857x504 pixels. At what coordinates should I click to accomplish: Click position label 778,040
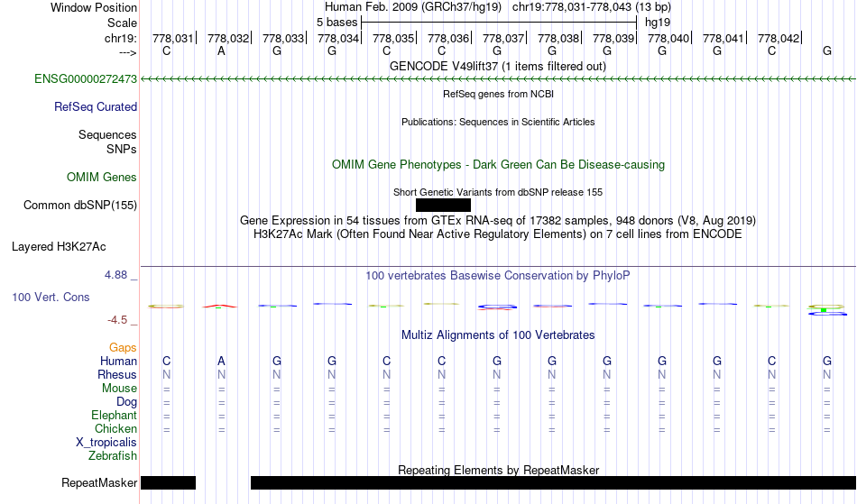click(668, 38)
